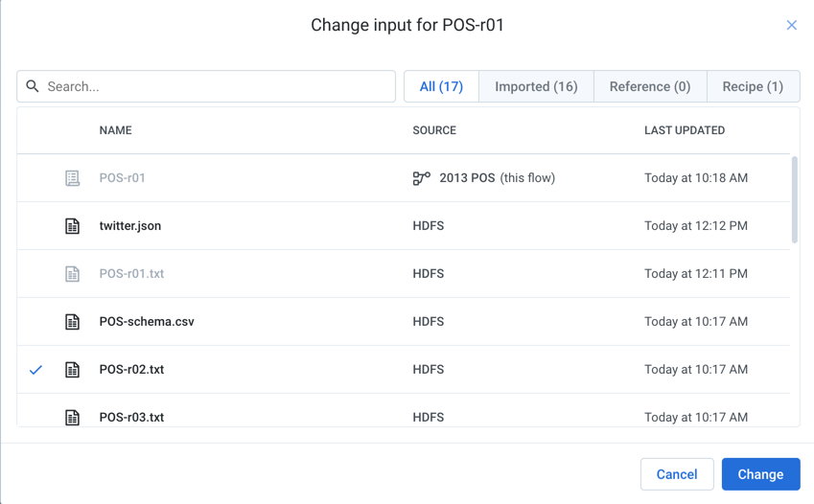Close the Change input dialog
Image resolution: width=814 pixels, height=504 pixels.
click(x=791, y=25)
